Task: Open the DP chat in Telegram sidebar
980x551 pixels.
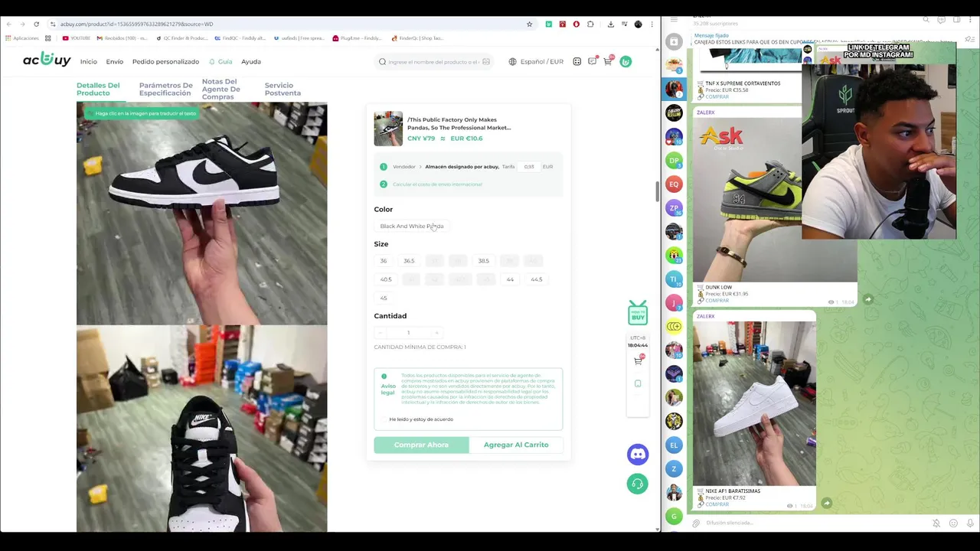Action: pyautogui.click(x=674, y=160)
